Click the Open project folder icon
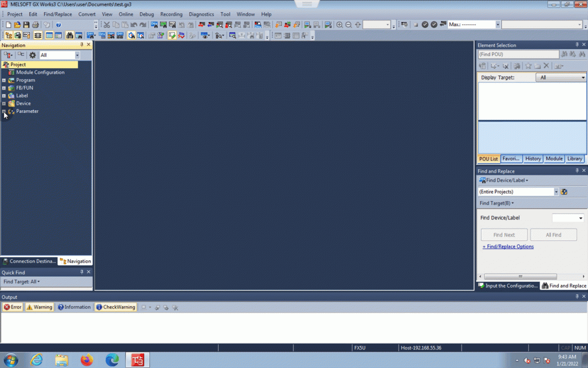Image resolution: width=588 pixels, height=368 pixels. [17, 25]
